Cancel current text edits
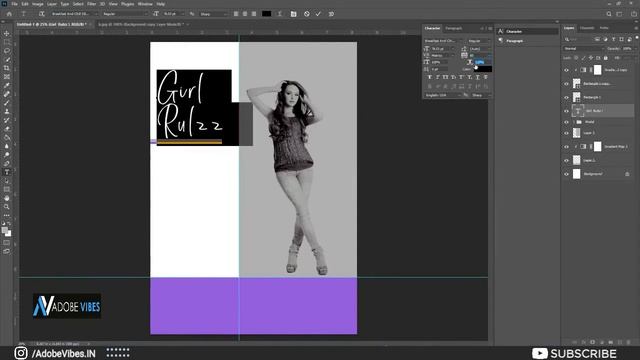 tap(307, 14)
